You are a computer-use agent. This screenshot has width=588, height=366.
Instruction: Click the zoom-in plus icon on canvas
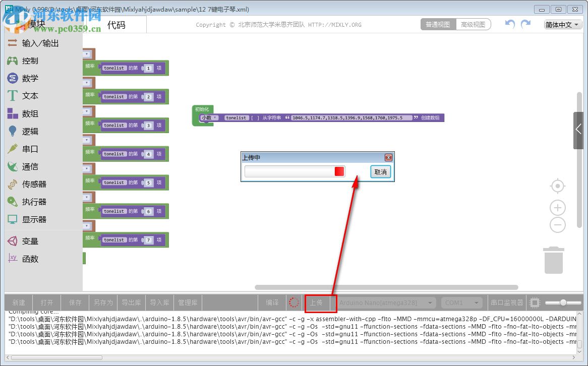pos(557,207)
